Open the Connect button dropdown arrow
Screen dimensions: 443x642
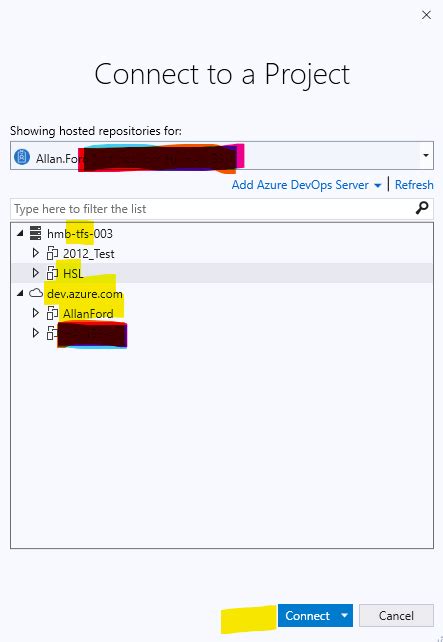[345, 616]
